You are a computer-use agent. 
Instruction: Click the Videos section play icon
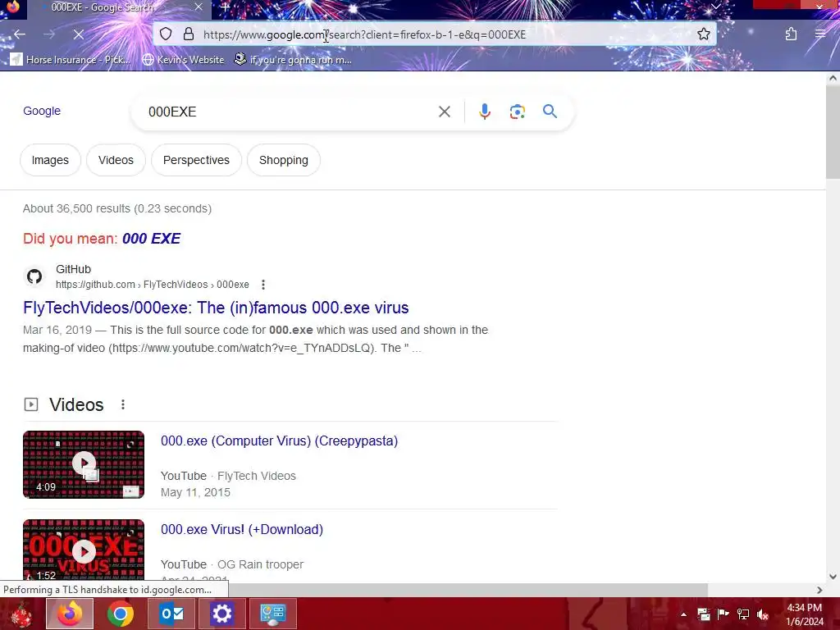pyautogui.click(x=31, y=404)
